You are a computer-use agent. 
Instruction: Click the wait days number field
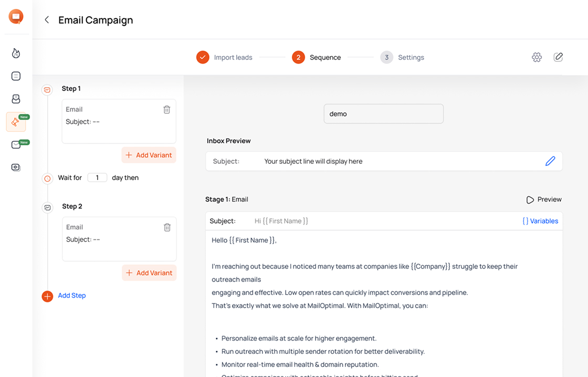pos(97,177)
